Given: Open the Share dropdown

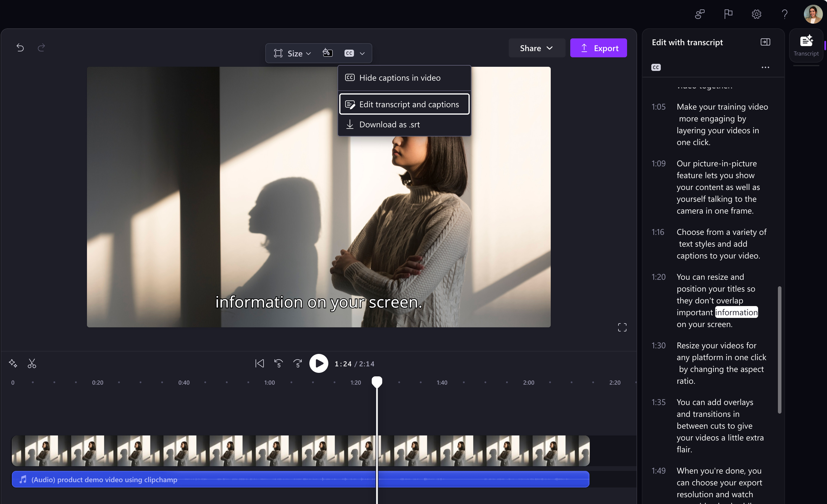Looking at the screenshot, I should click(x=536, y=48).
